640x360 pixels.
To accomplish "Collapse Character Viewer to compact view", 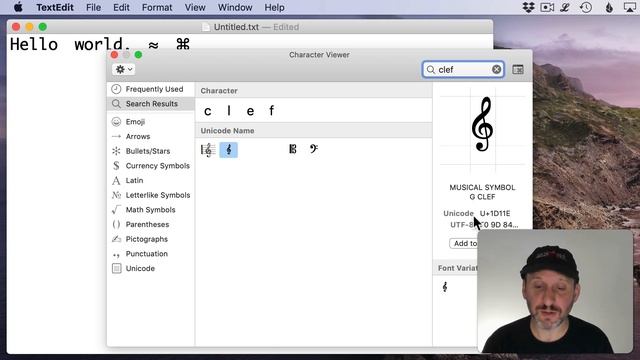I will click(518, 69).
